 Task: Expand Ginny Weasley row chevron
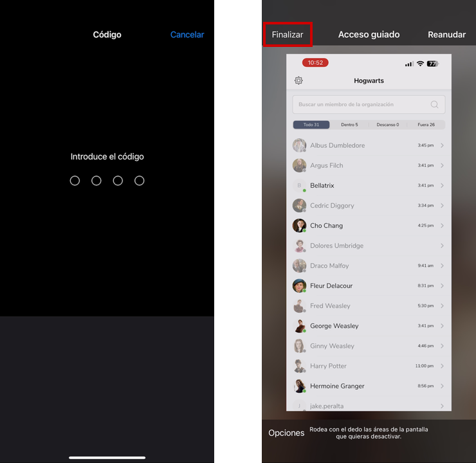(x=442, y=345)
